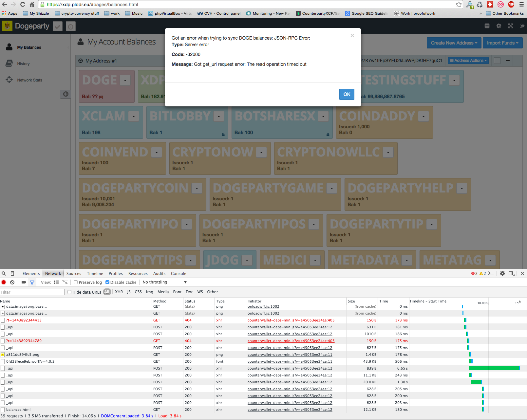Close the error dialog with the X
Image resolution: width=527 pixels, height=420 pixels.
point(352,35)
